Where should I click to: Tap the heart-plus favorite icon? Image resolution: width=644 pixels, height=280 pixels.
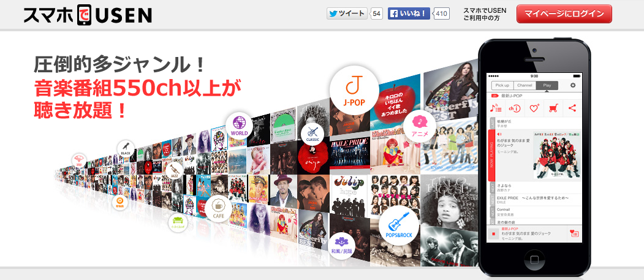pos(534,108)
